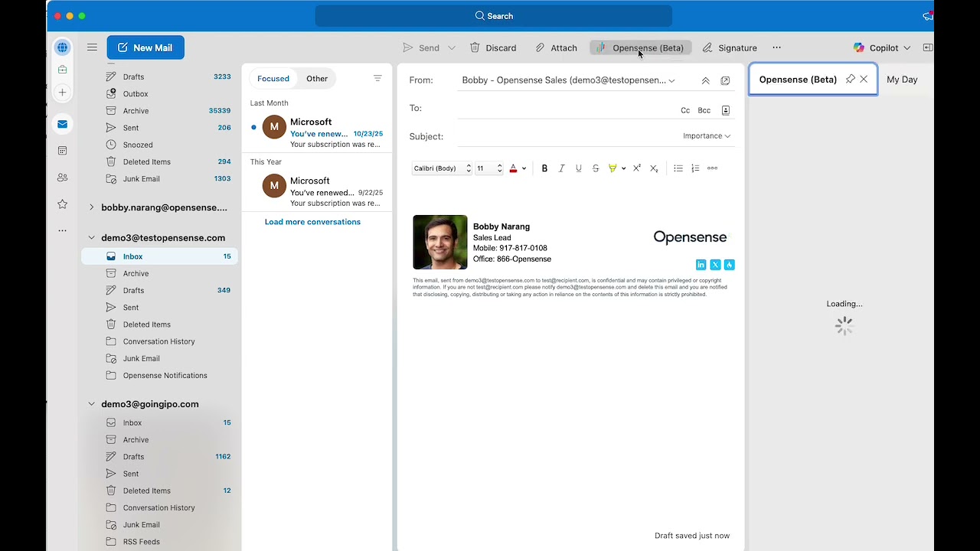Insert a Signature
The height and width of the screenshot is (551, 980).
pos(730,47)
